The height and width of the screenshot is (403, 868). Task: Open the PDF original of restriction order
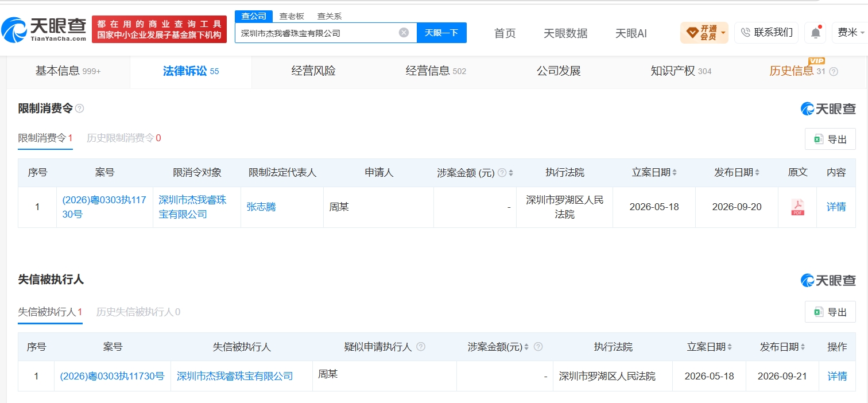pyautogui.click(x=797, y=207)
